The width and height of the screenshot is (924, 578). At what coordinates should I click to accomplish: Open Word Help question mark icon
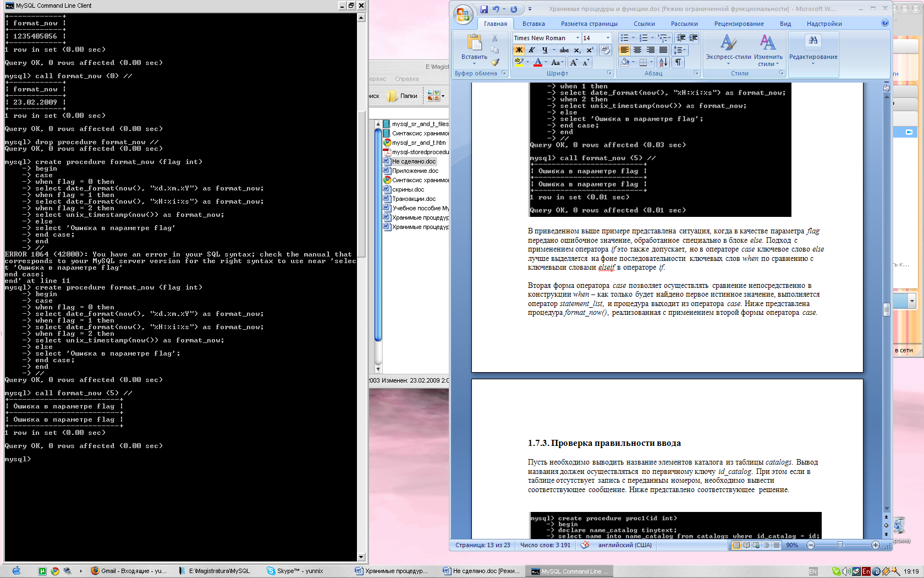point(884,23)
